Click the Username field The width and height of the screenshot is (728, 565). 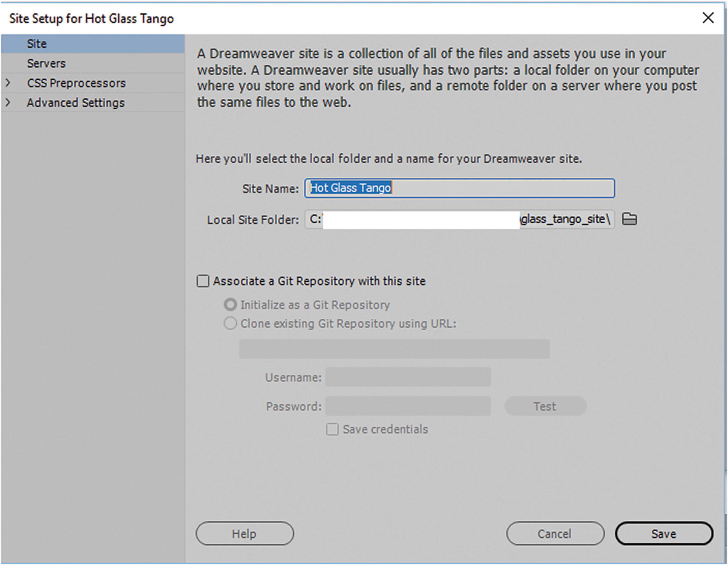click(x=408, y=377)
